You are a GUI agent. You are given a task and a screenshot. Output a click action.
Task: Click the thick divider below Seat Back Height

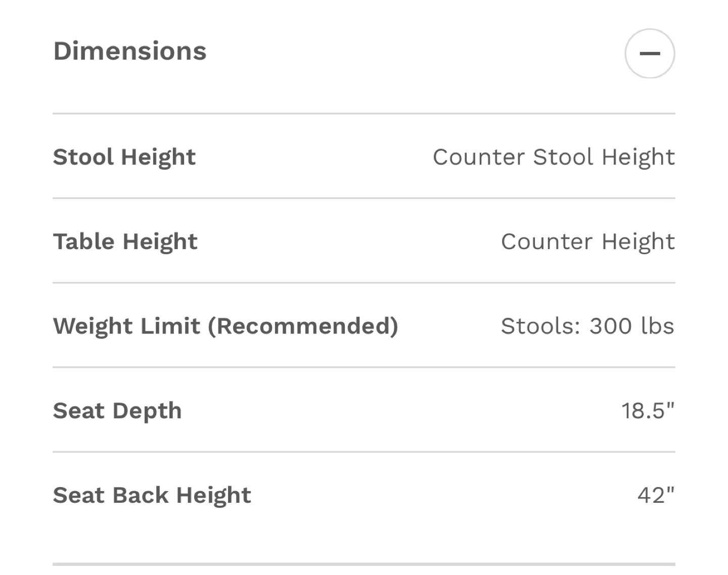[x=364, y=564]
